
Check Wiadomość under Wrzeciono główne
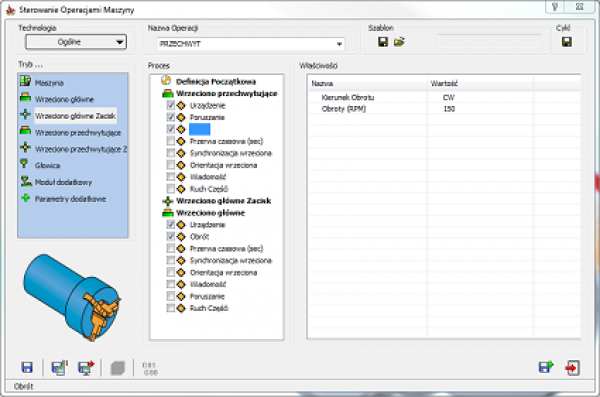click(x=171, y=284)
